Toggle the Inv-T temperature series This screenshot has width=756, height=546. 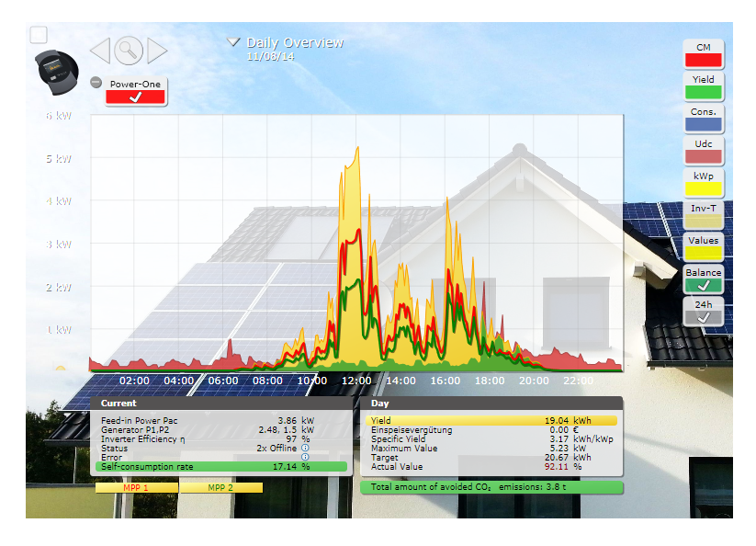coord(704,215)
